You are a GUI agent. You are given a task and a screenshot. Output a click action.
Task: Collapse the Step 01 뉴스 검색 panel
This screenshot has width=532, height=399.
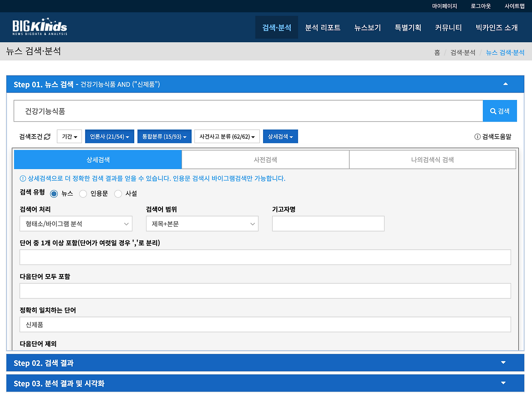pyautogui.click(x=505, y=84)
